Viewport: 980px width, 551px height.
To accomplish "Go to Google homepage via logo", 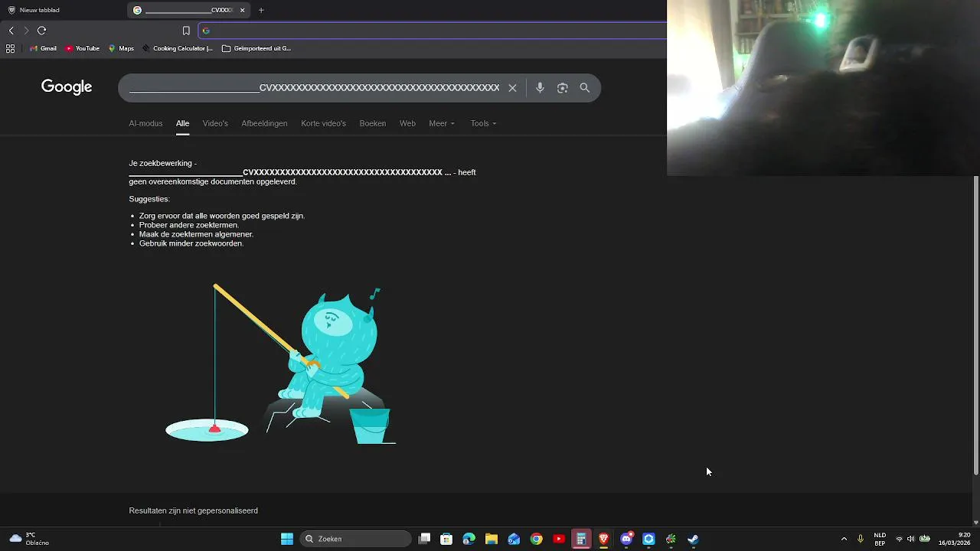I will point(67,87).
